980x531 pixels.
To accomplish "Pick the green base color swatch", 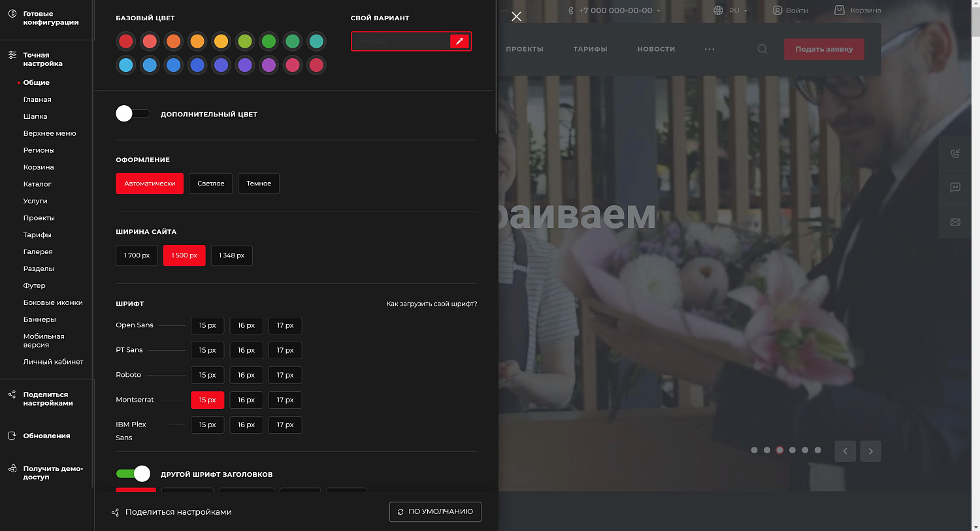I will pyautogui.click(x=269, y=41).
